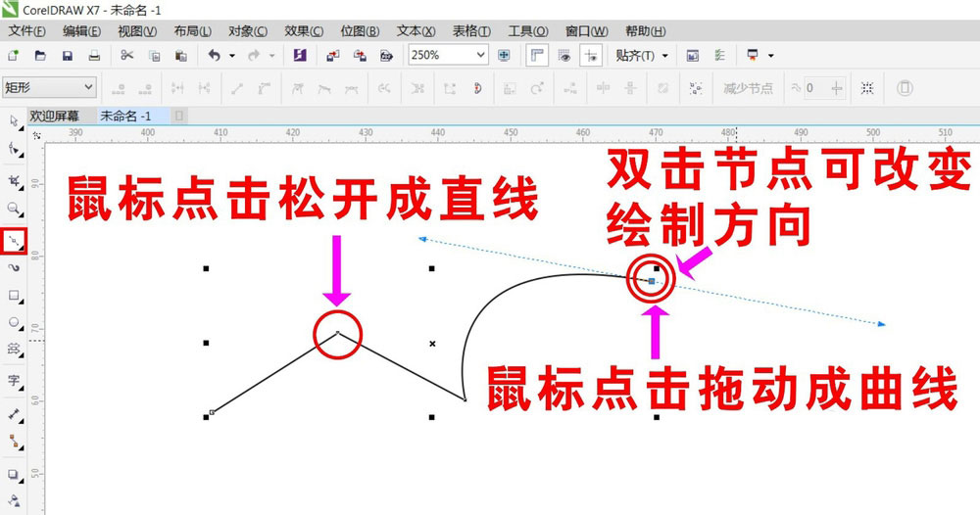Open the 视图(V) menu
This screenshot has width=980, height=515.
click(x=137, y=30)
